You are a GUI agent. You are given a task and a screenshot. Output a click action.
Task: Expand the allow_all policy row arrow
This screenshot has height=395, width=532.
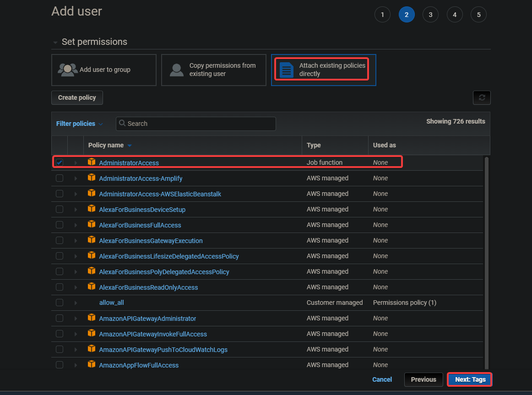[x=76, y=303]
